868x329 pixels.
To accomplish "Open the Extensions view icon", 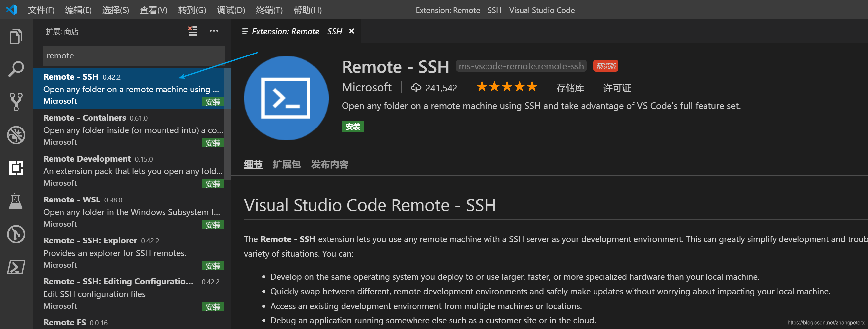I will tap(16, 168).
